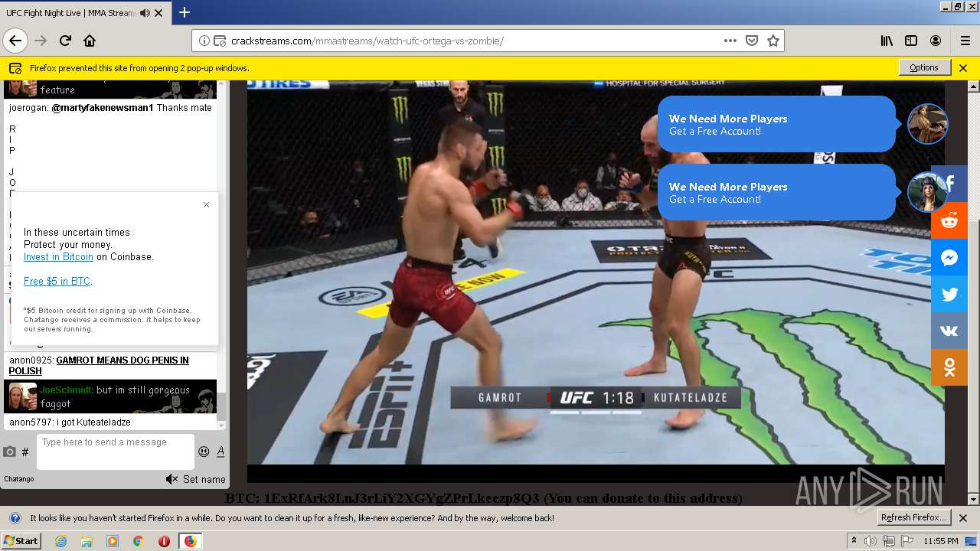
Task: Type area: click the chat message box
Action: click(x=116, y=452)
